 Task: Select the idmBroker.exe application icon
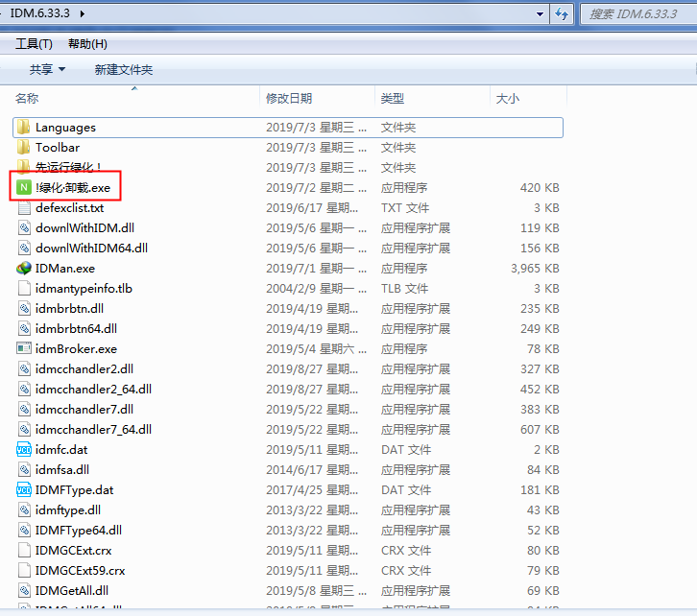coord(24,348)
